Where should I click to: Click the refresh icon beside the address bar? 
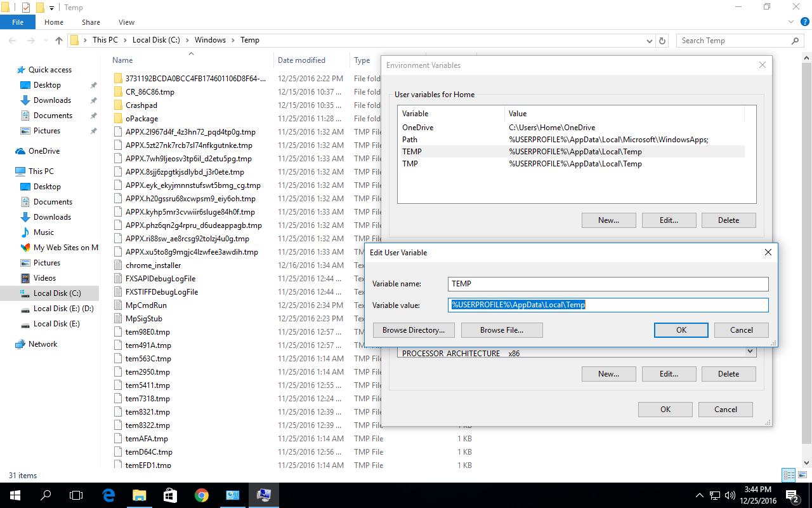(x=662, y=40)
